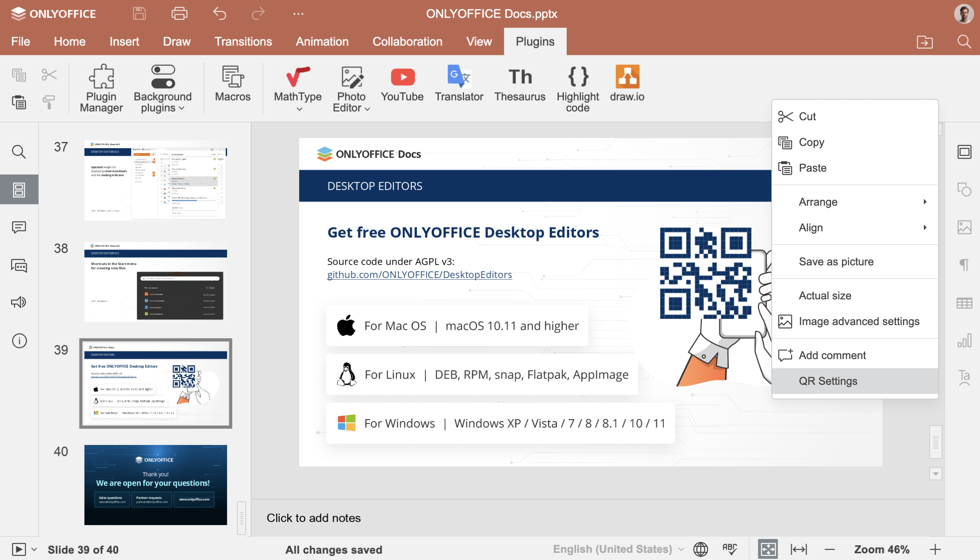Click Add comment in context menu
980x560 pixels.
click(x=832, y=355)
